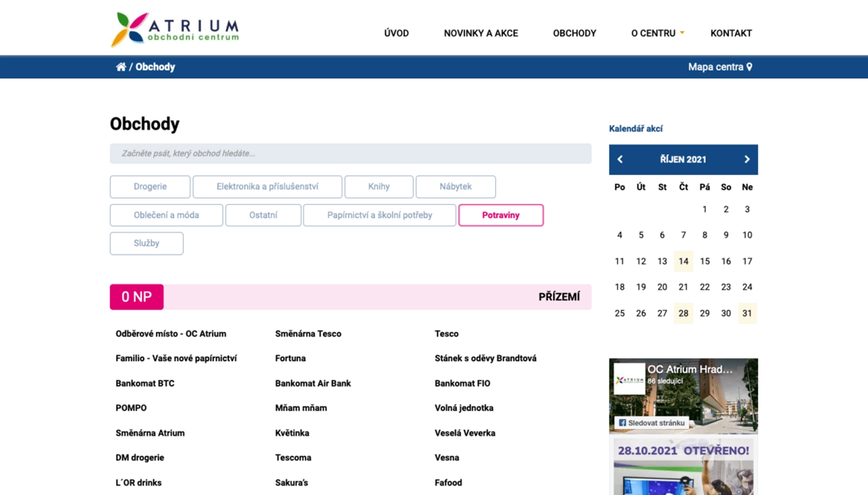This screenshot has width=868, height=495.
Task: Go to next month in calendar
Action: point(747,160)
